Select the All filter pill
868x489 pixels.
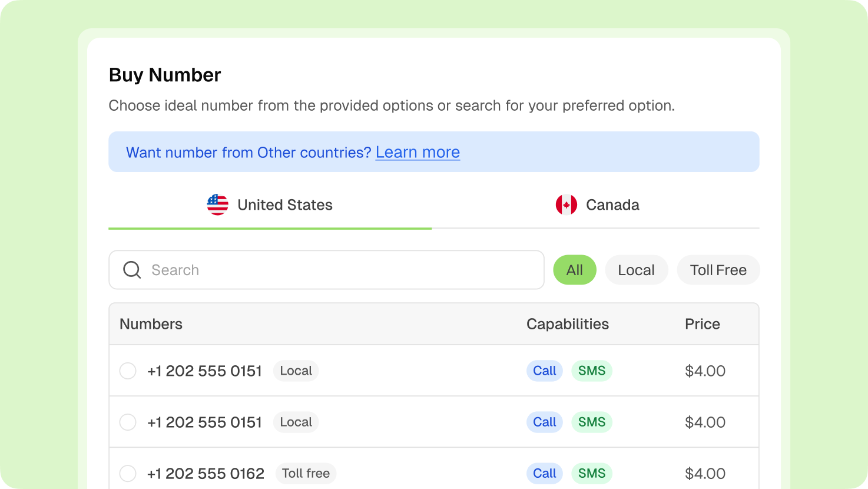574,270
